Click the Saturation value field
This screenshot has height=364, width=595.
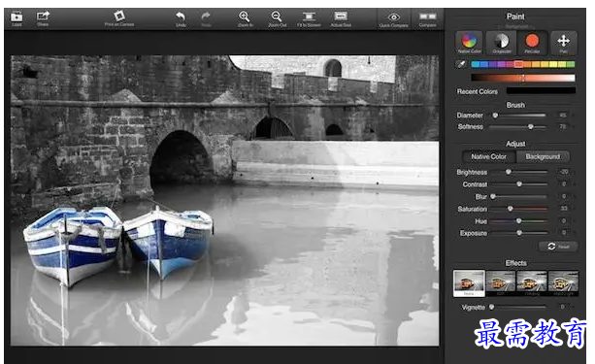[564, 209]
